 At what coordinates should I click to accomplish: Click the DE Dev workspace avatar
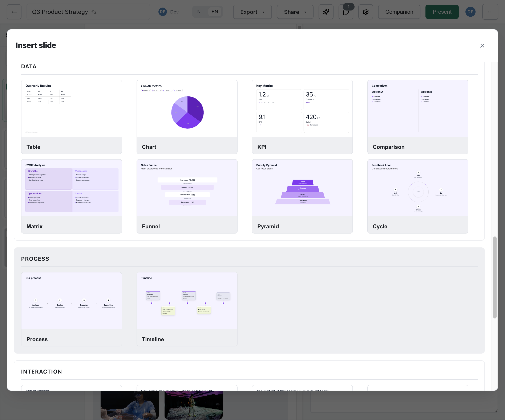(163, 12)
